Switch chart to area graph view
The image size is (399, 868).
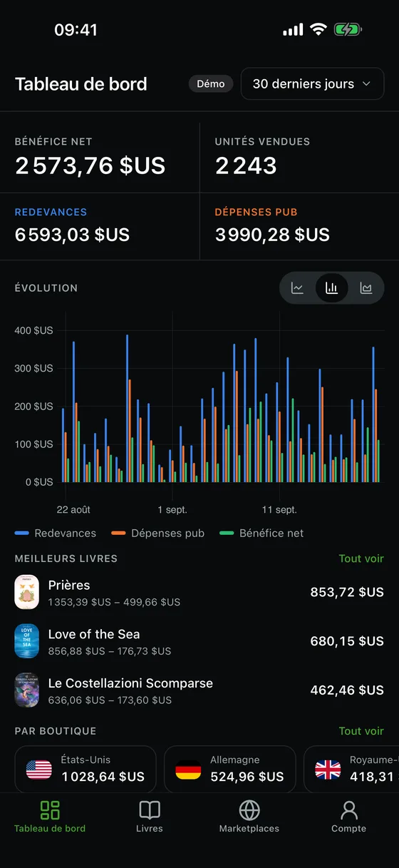[x=366, y=288]
